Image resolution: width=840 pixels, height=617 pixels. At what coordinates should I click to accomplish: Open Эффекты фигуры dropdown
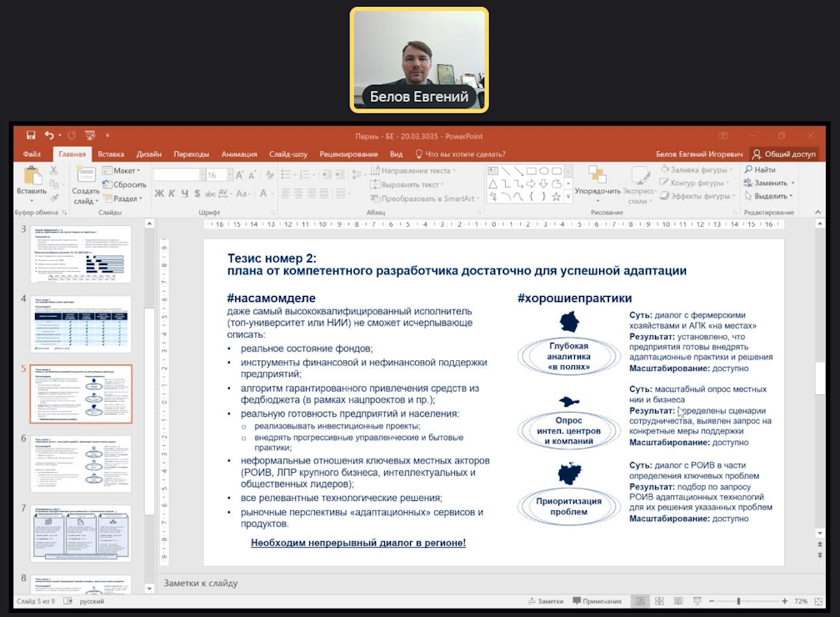point(697,196)
